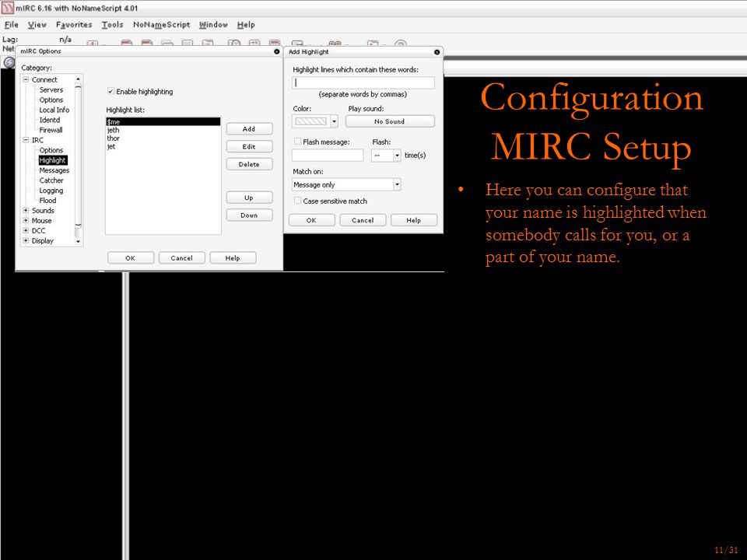Expand the Display category
The height and width of the screenshot is (560, 747).
(x=26, y=240)
